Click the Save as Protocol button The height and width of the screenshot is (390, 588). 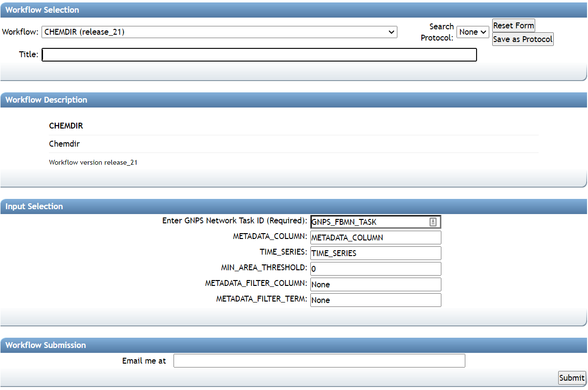523,39
